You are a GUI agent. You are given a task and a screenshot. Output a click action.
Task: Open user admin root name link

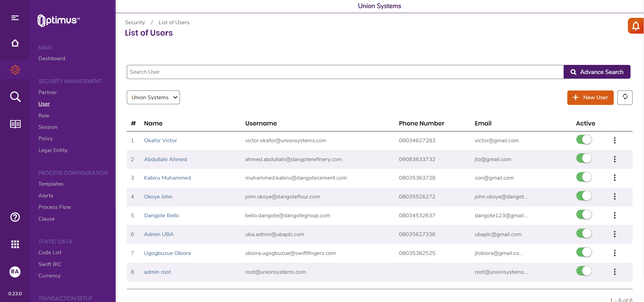157,272
